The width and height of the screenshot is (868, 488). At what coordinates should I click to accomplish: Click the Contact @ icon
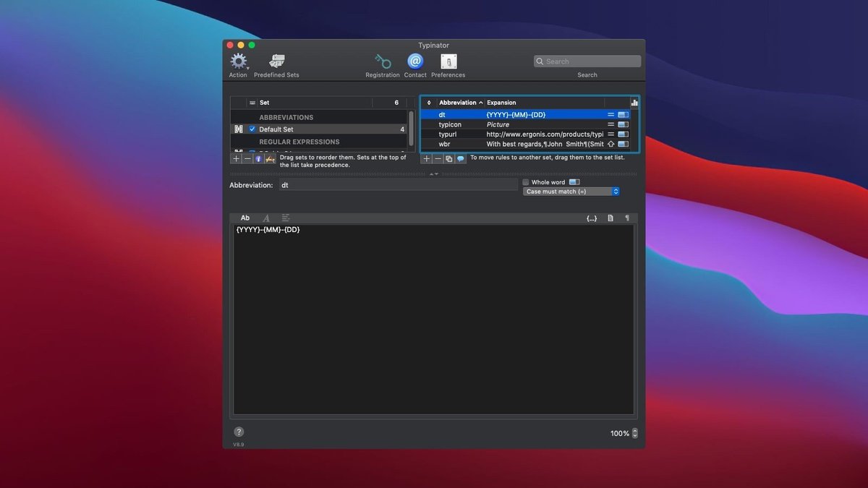tap(414, 61)
